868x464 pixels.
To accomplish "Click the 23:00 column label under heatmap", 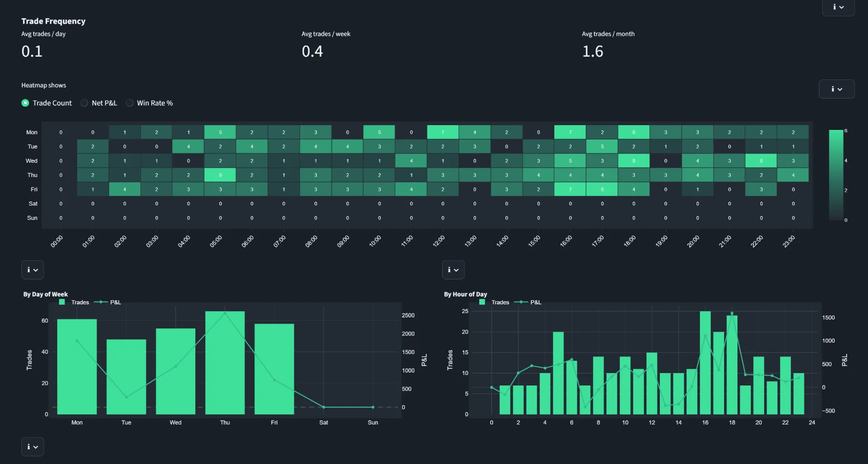I will [x=789, y=241].
